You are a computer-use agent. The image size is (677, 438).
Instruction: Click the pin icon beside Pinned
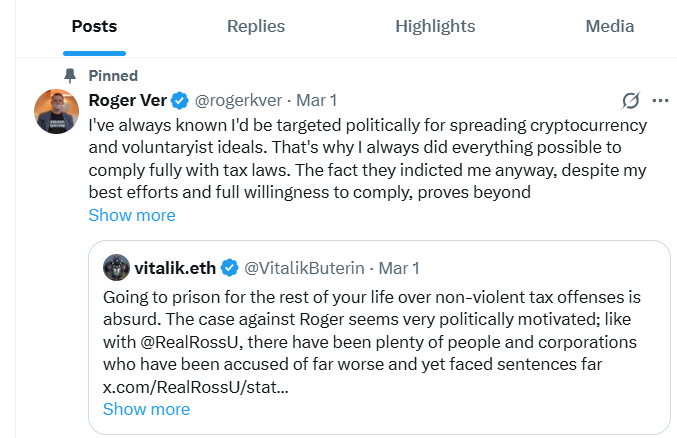coord(69,76)
